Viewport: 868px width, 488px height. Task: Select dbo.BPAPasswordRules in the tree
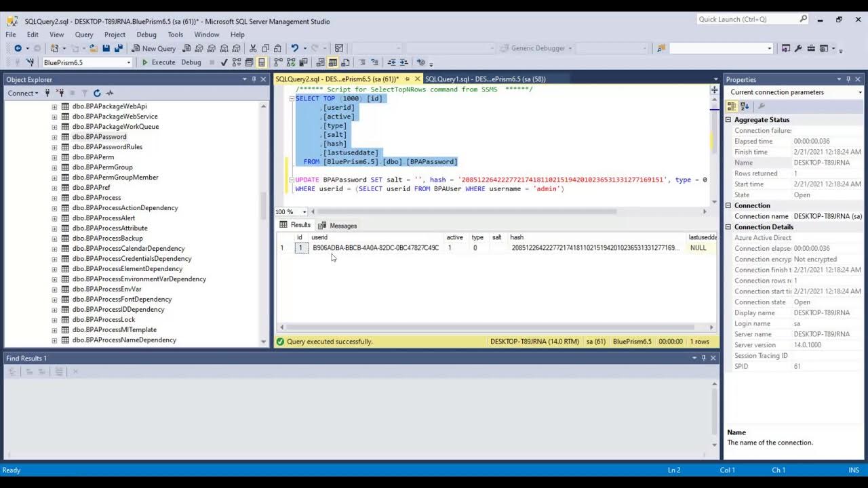[x=107, y=147]
